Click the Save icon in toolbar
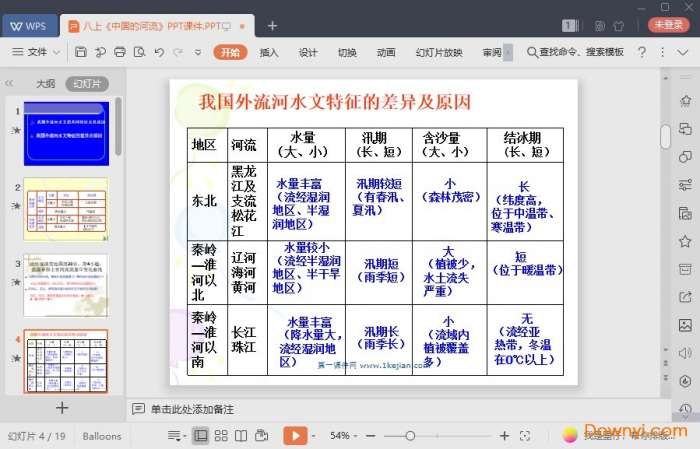This screenshot has width=700, height=449. pos(80,52)
